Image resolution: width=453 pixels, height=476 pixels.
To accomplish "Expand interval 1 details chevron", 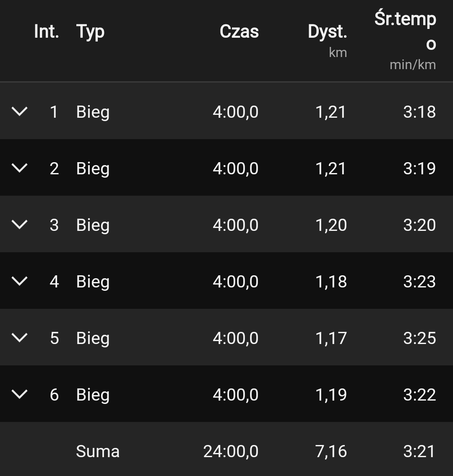I will point(19,111).
